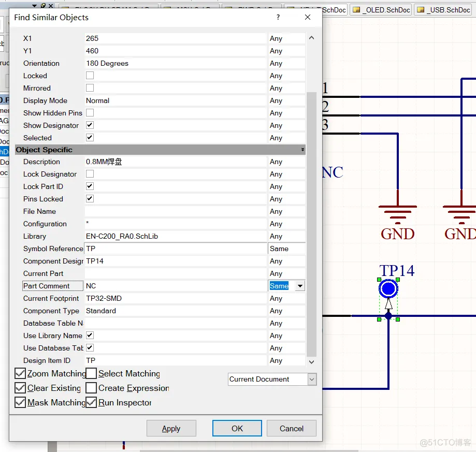Click the junction dot below TP14
The height and width of the screenshot is (452, 476).
tap(388, 316)
